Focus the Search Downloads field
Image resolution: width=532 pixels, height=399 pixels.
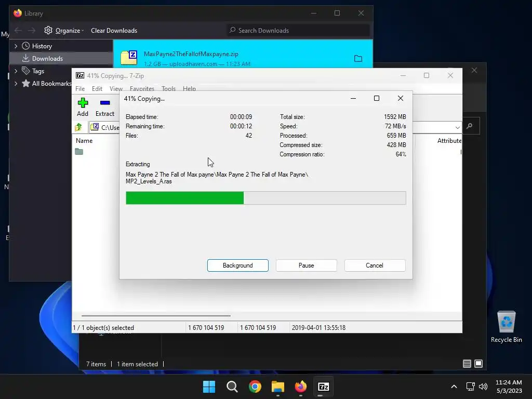[x=299, y=30]
